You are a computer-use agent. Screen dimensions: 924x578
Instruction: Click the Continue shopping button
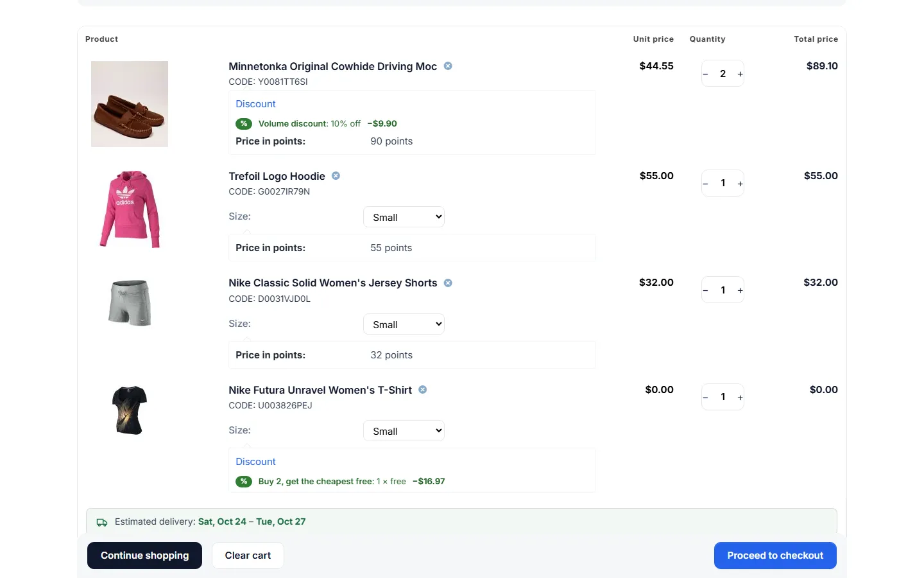(144, 556)
